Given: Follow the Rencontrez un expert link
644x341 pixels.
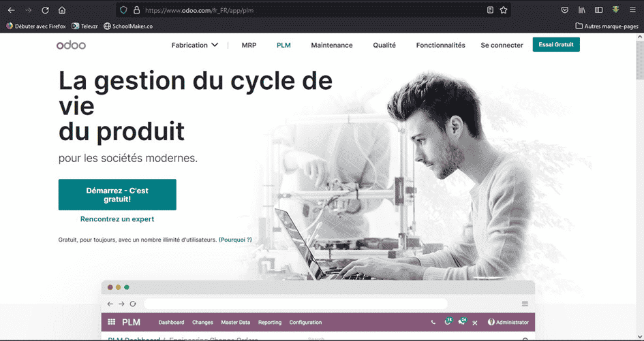Looking at the screenshot, I should (x=117, y=219).
